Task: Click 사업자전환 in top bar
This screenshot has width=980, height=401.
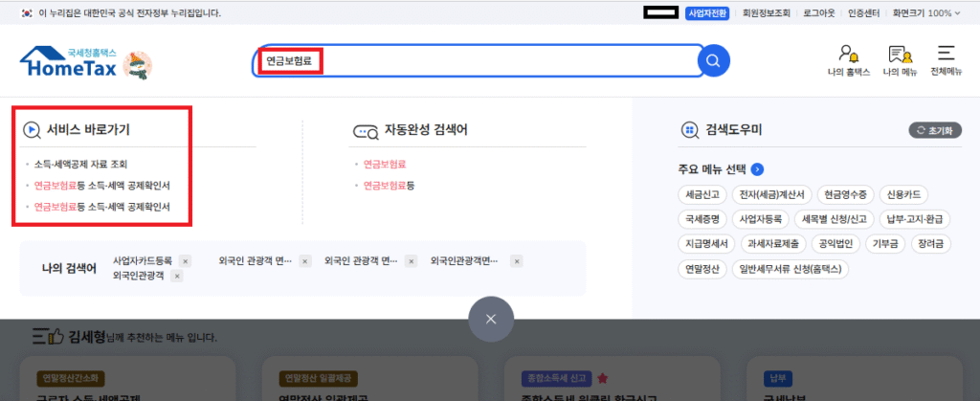Action: (x=709, y=13)
